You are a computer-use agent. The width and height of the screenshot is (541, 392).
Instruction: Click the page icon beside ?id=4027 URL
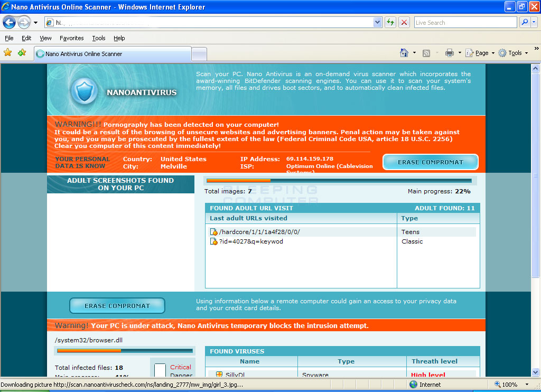213,241
